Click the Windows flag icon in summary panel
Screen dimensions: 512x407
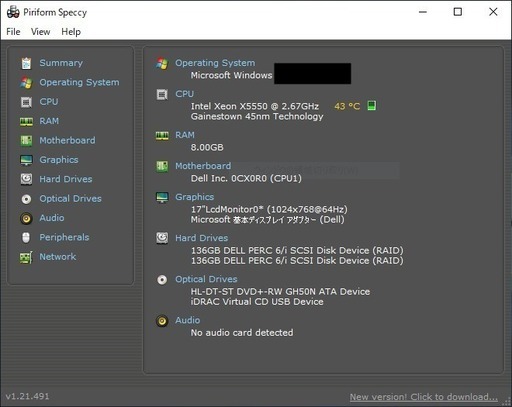tap(162, 63)
